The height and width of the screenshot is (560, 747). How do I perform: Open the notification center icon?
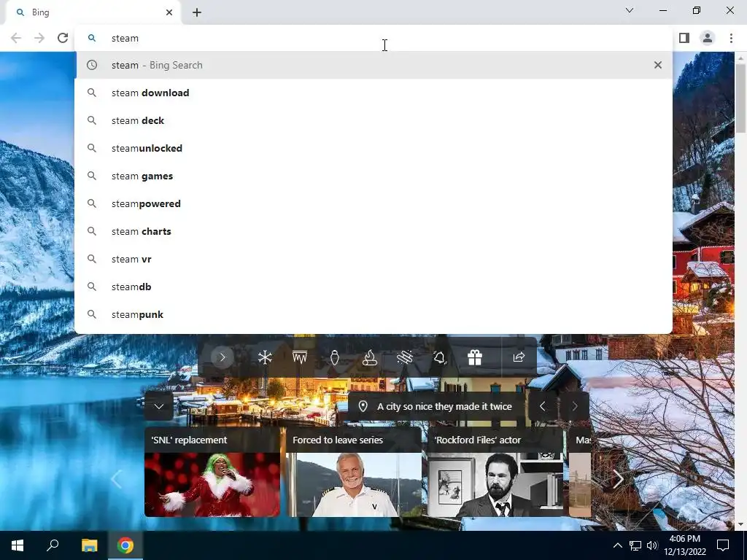pos(723,545)
